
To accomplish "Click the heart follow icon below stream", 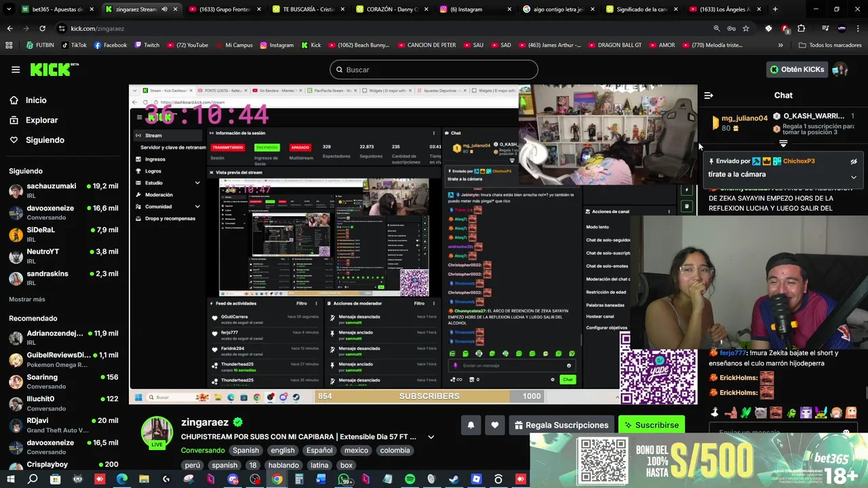I will click(x=495, y=425).
